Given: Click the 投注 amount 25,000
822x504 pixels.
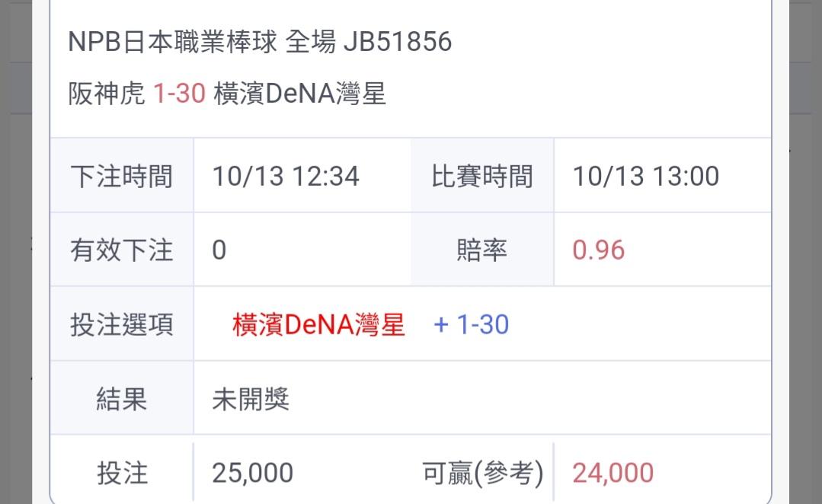Looking at the screenshot, I should (x=253, y=473).
